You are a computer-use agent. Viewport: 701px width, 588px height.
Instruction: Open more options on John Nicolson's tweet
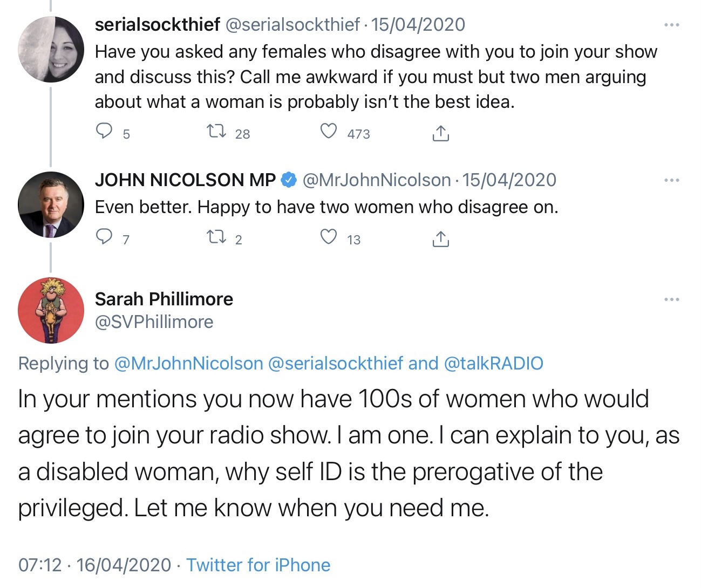pyautogui.click(x=671, y=180)
